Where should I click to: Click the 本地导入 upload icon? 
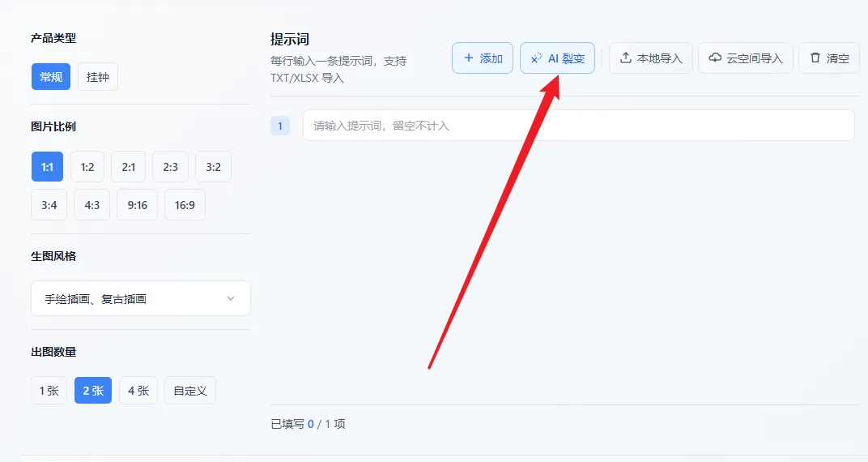click(x=625, y=58)
